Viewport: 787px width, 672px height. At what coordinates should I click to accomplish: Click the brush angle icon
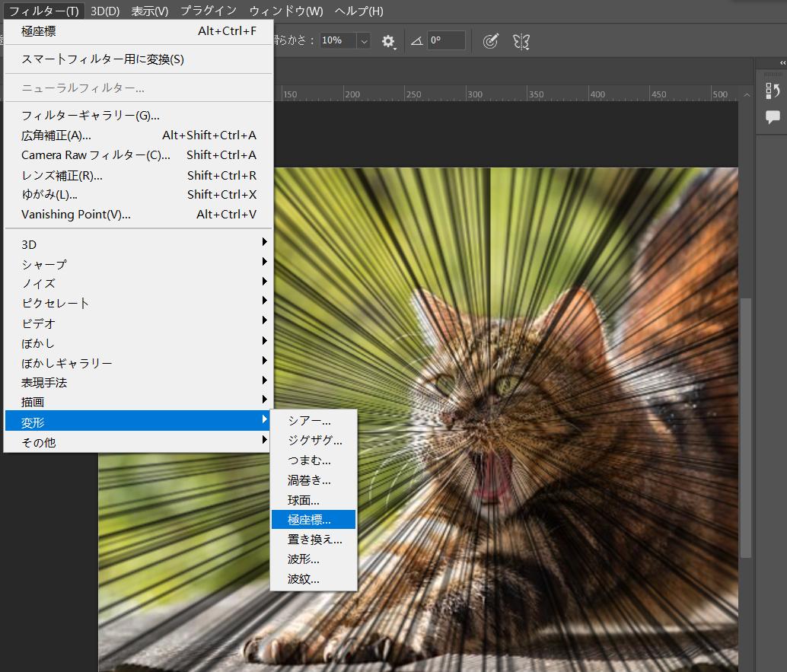[x=416, y=41]
